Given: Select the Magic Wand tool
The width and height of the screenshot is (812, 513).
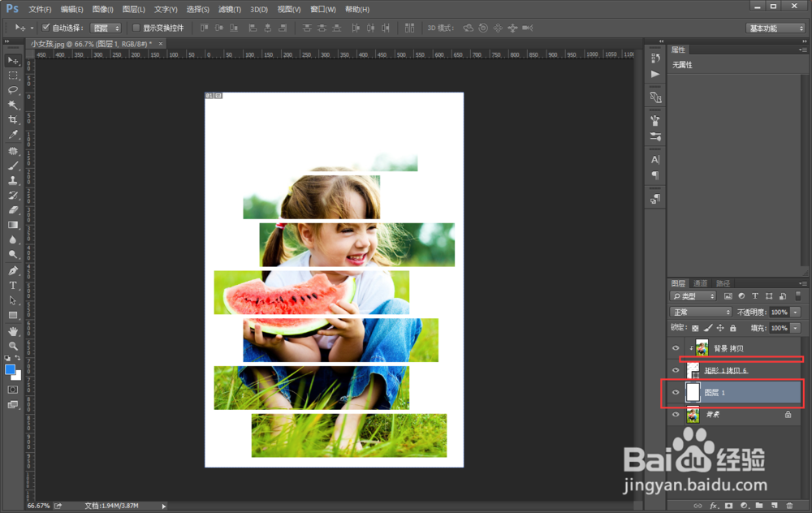Looking at the screenshot, I should [x=13, y=105].
